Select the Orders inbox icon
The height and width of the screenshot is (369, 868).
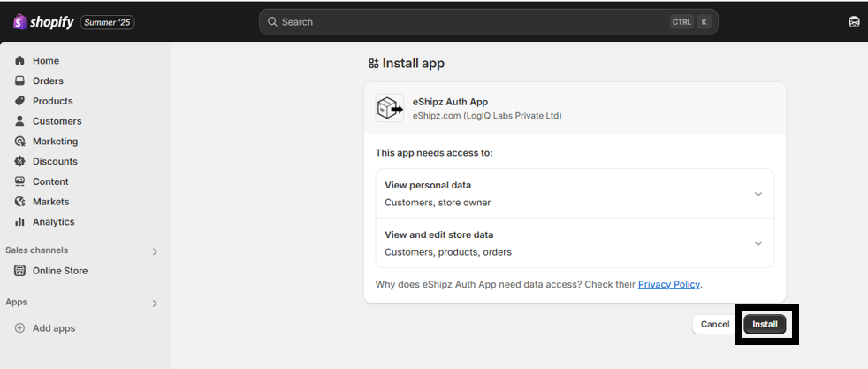(20, 81)
